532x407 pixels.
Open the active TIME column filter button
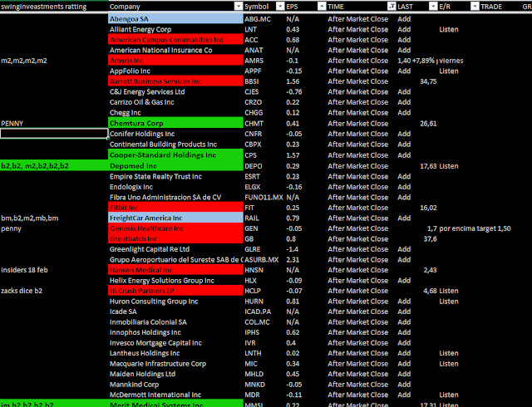coord(392,6)
